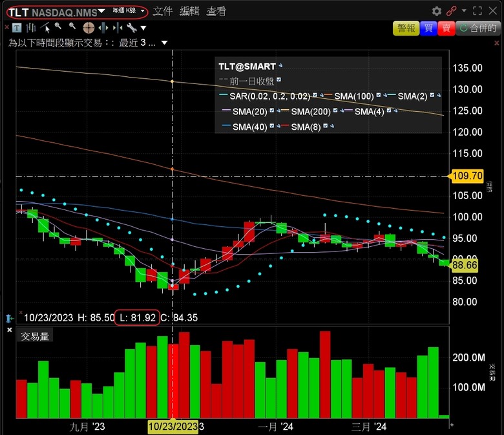Click the blue arrows icon beside OHLC data

(10, 319)
